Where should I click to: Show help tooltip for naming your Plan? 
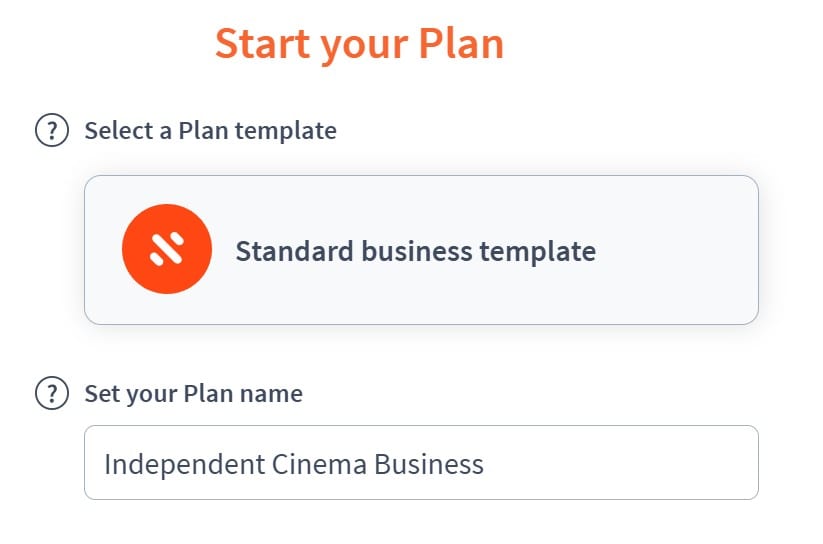click(x=51, y=393)
